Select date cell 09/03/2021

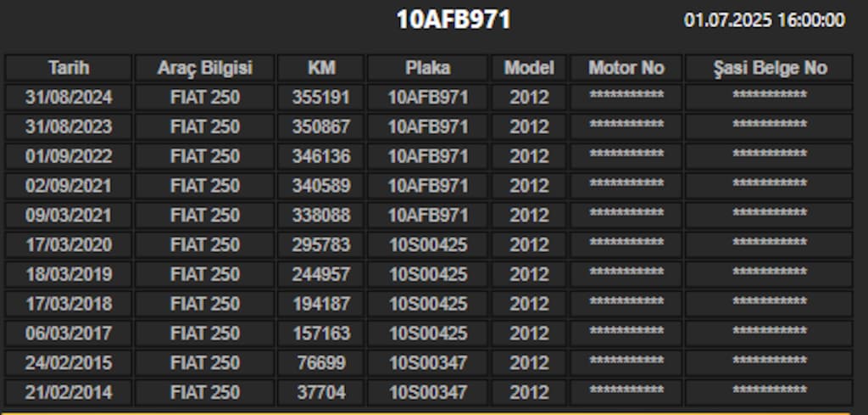tap(69, 215)
